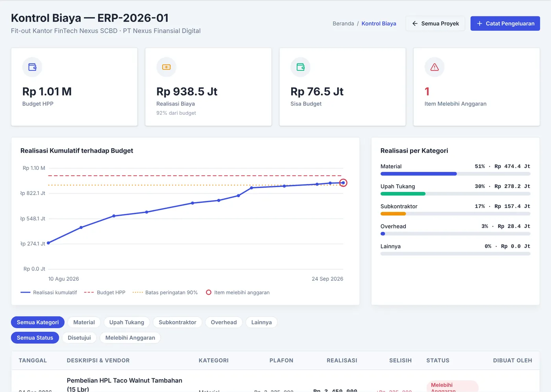Image resolution: width=551 pixels, height=392 pixels.
Task: Click the DIBUAT OLEH column header
Action: [512, 361]
